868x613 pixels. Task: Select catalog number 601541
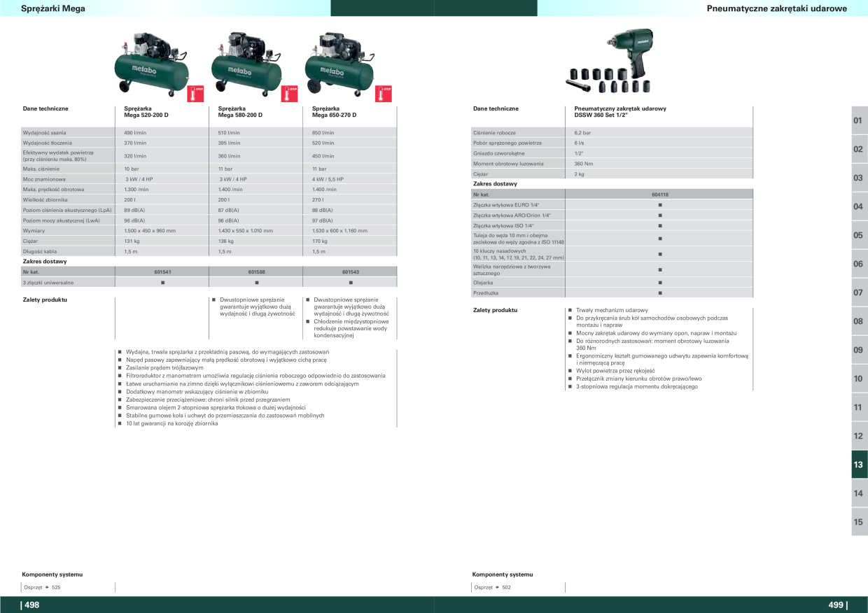pos(162,272)
